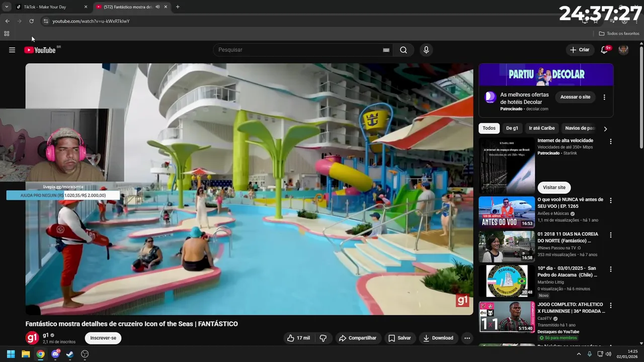The height and width of the screenshot is (362, 644).
Task: Open the Windows Start menu
Action: point(11,354)
